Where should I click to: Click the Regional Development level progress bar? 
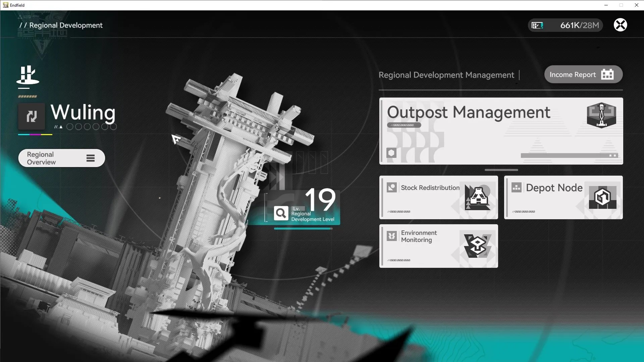pos(303,229)
